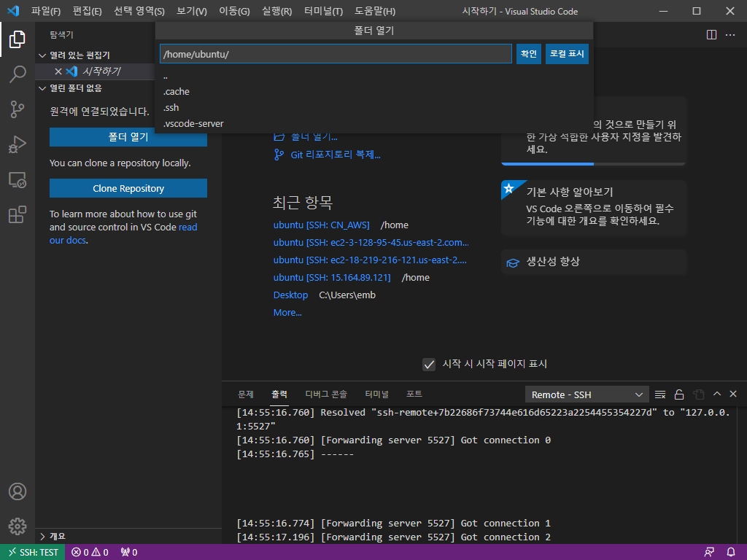Open the Explorer view in activity bar
The width and height of the screenshot is (747, 560).
pyautogui.click(x=18, y=39)
